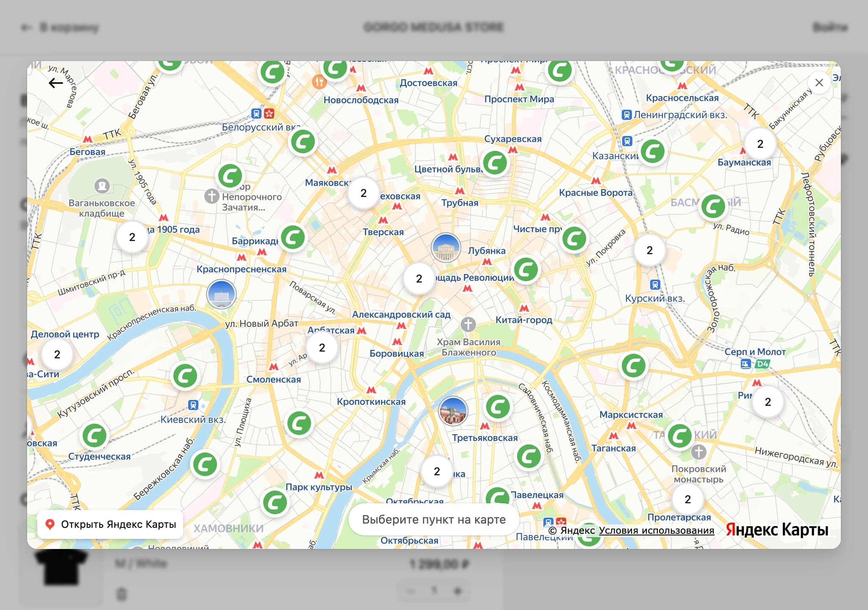Select the green marker above Храм Непорочного Зачатия
The height and width of the screenshot is (610, 868).
click(230, 176)
